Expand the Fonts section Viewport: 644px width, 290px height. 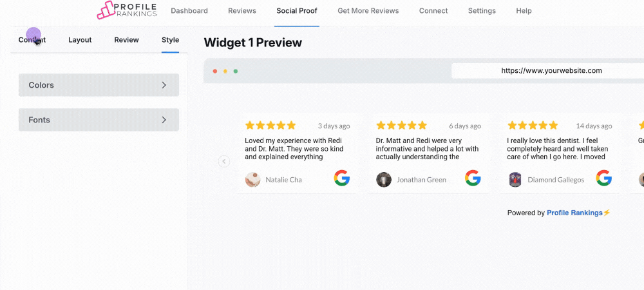[99, 120]
